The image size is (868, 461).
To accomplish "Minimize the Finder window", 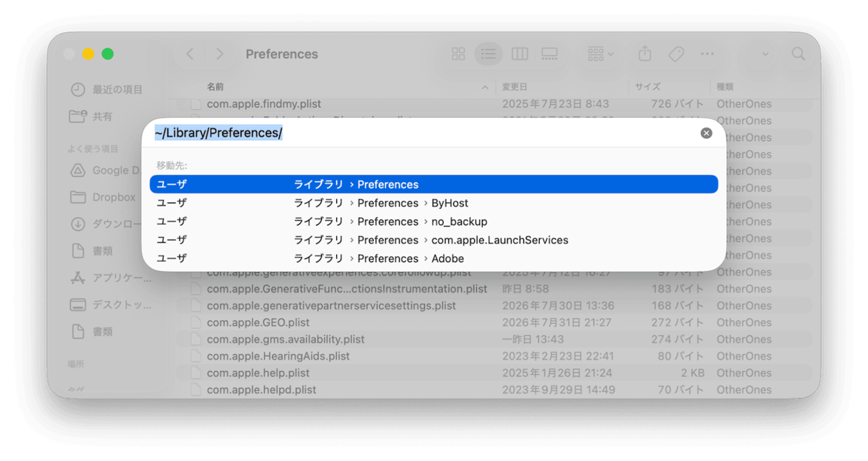I will point(88,54).
